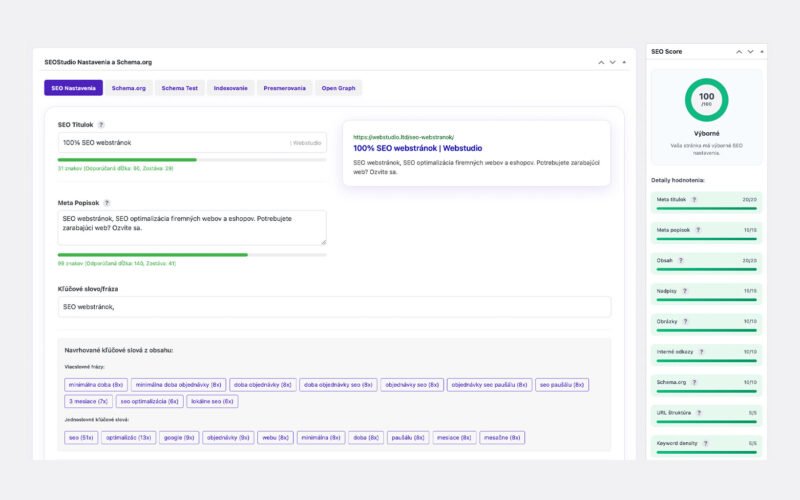Click help icon beside Obsah score

click(x=681, y=260)
